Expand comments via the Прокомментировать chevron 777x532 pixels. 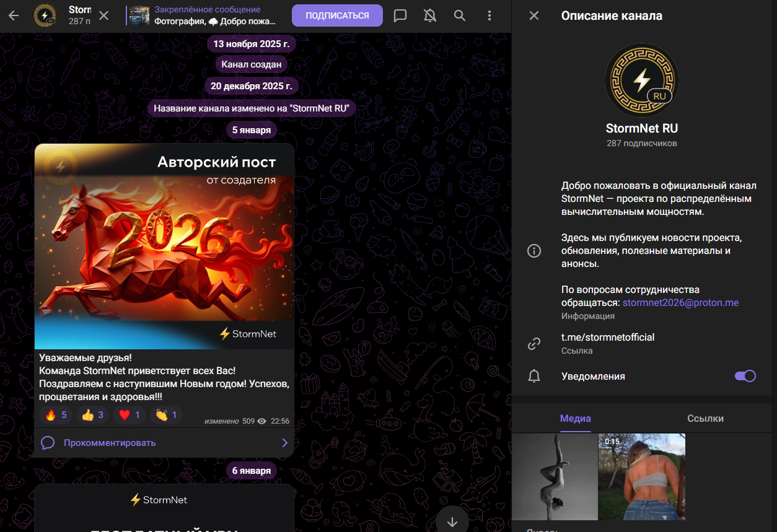[284, 443]
